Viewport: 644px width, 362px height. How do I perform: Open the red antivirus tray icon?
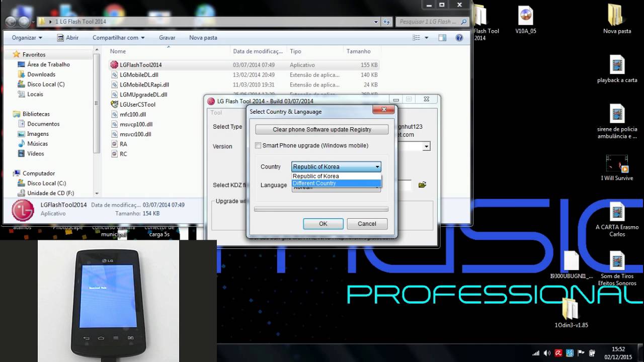click(558, 353)
